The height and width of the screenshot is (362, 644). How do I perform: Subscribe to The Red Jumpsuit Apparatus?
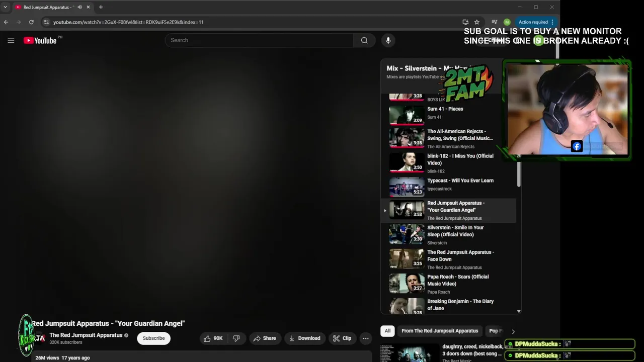[x=153, y=338]
